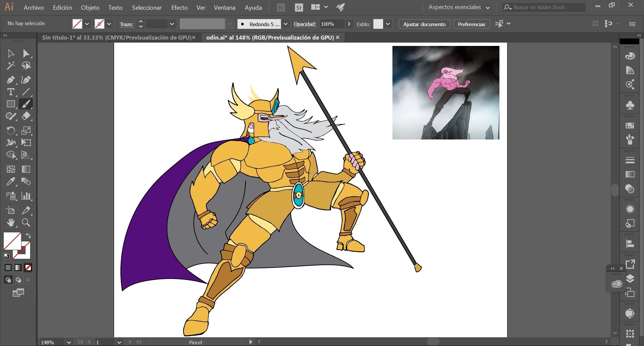Switch to the Sin título-1 document tab
This screenshot has height=346, width=644.
click(x=116, y=38)
